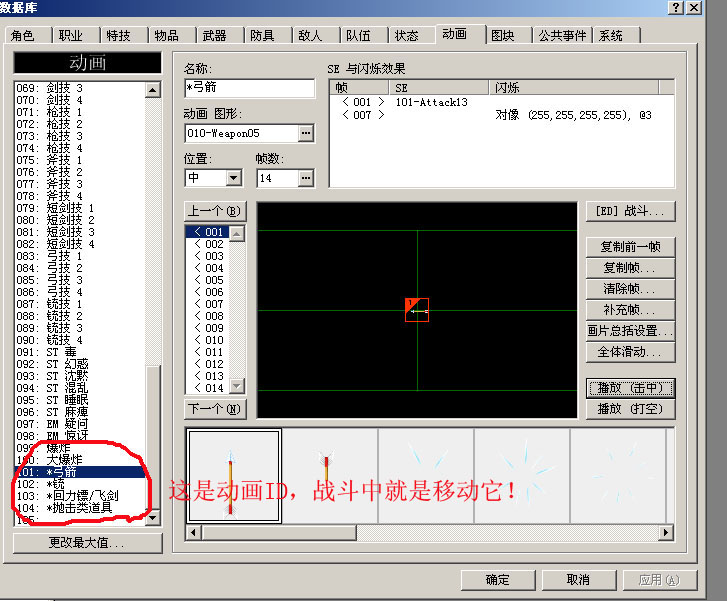Select cell 1 in the animation preview
Image resolution: width=727 pixels, height=601 pixels.
pyautogui.click(x=417, y=310)
